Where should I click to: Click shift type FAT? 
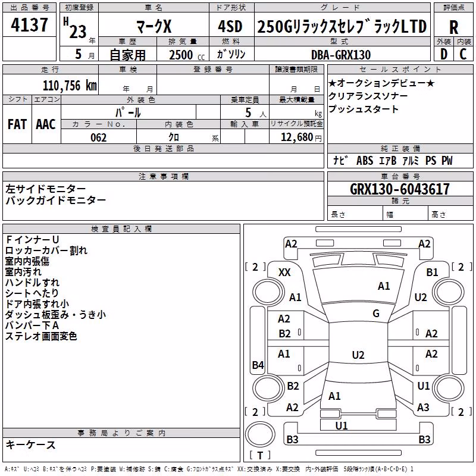pos(17,124)
